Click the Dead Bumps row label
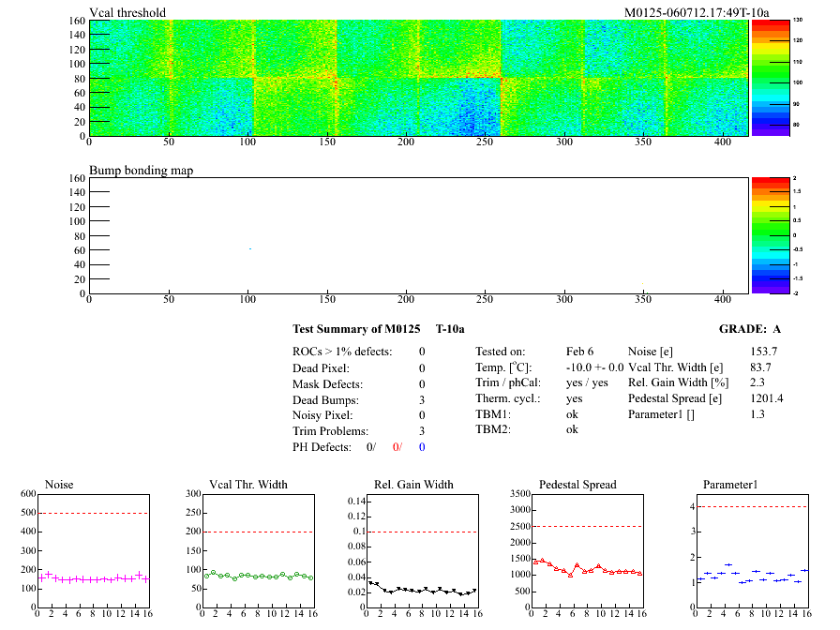 coord(325,399)
